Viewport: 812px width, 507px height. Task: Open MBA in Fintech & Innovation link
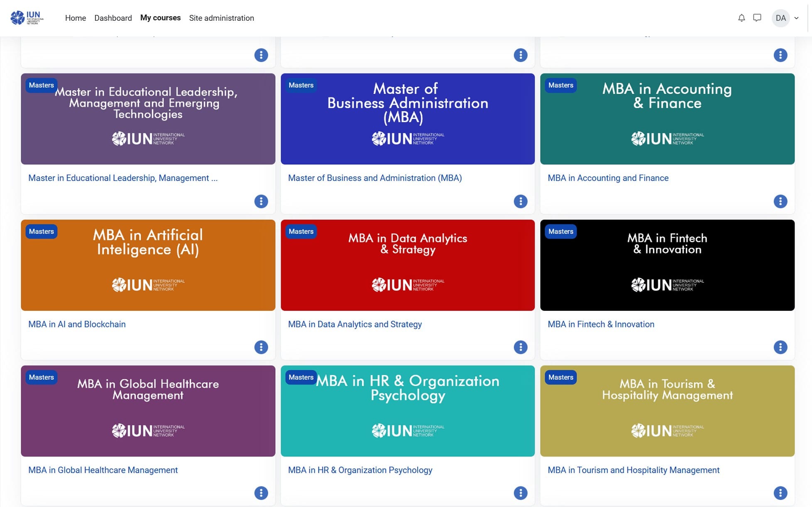point(601,324)
